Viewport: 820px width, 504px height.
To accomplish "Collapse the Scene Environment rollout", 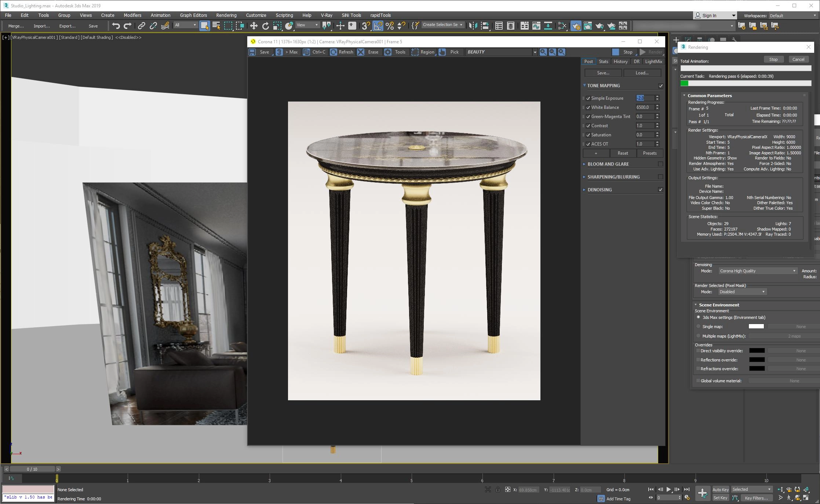I will (696, 305).
